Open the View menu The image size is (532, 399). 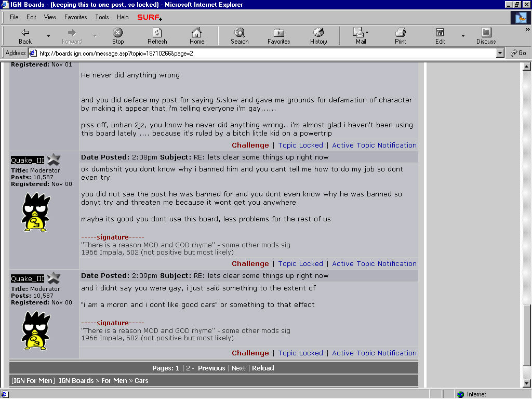click(x=50, y=17)
